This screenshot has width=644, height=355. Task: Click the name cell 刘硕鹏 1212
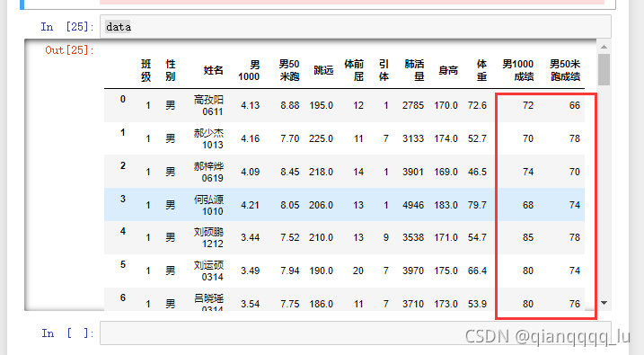pos(208,238)
